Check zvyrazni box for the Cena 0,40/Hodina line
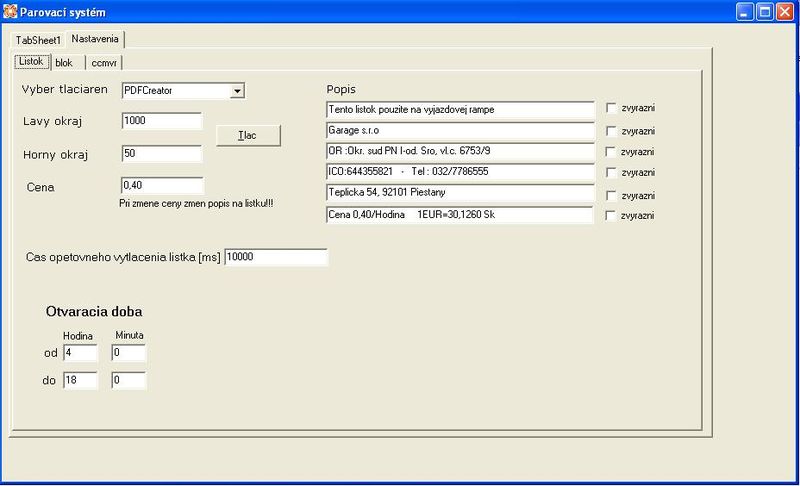The height and width of the screenshot is (486, 800). coord(611,216)
